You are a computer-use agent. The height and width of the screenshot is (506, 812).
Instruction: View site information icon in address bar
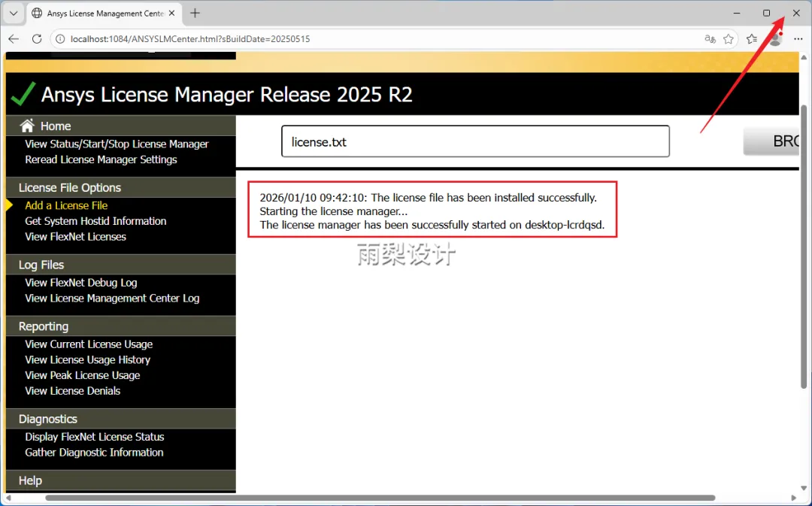(x=60, y=39)
